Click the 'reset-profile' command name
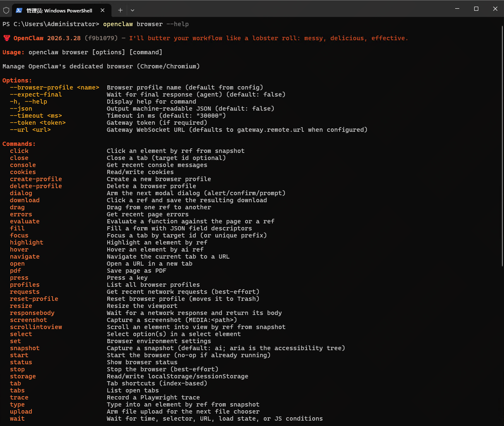 point(34,299)
